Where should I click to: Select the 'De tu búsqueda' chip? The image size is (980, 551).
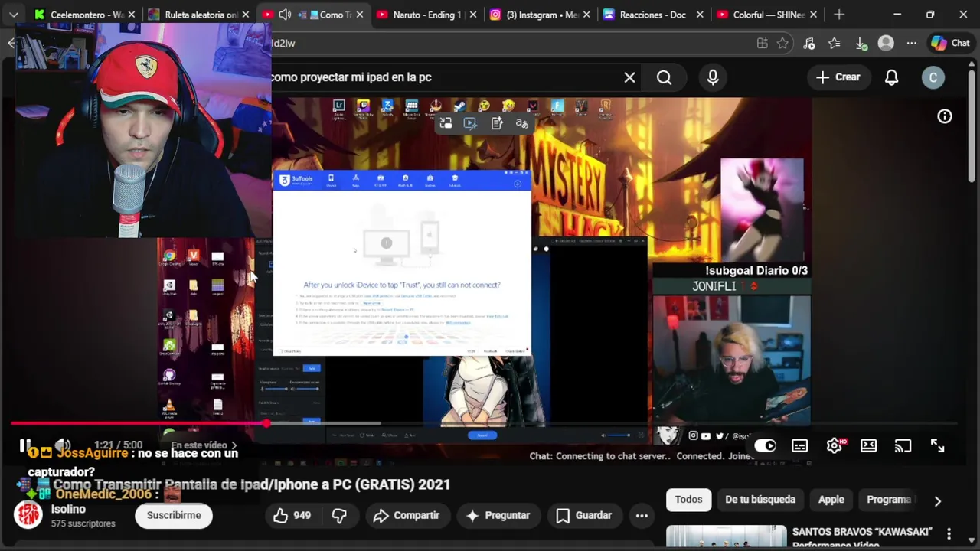click(760, 500)
